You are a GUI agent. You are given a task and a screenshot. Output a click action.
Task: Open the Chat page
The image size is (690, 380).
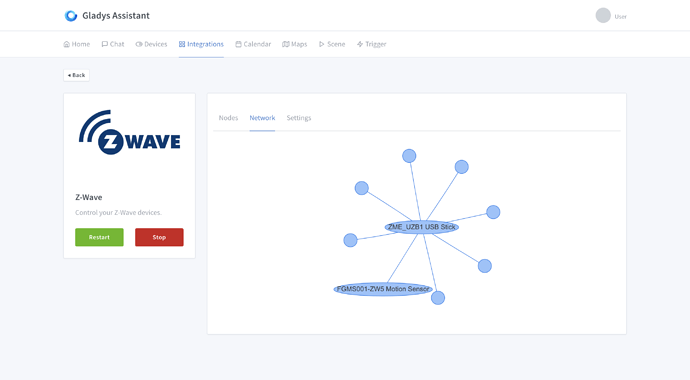click(113, 44)
